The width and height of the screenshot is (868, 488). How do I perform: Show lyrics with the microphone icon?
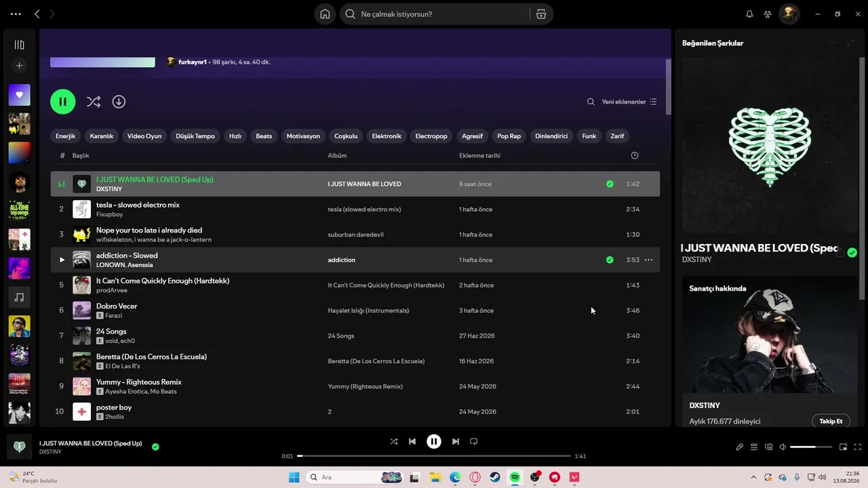(x=740, y=447)
